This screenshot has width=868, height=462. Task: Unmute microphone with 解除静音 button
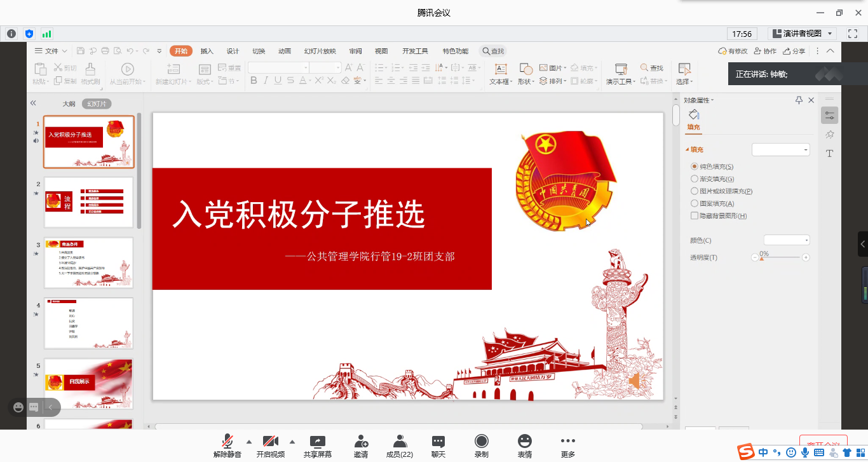click(x=227, y=446)
